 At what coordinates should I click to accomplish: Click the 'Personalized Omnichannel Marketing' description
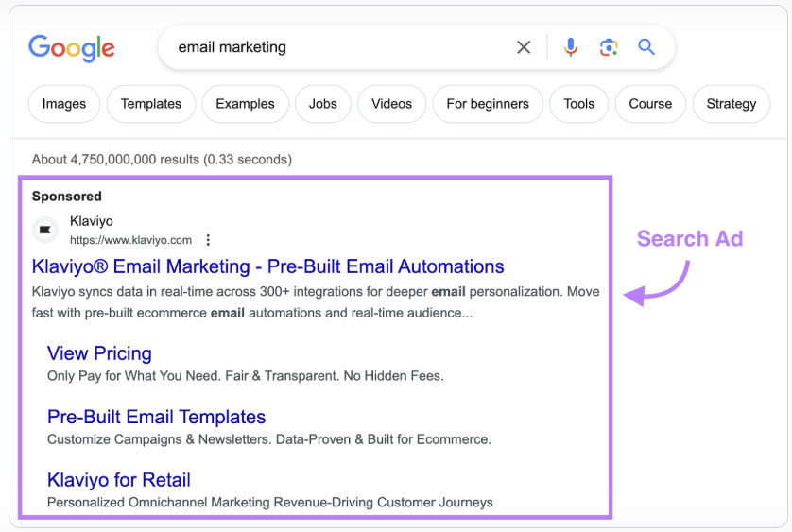click(x=270, y=503)
